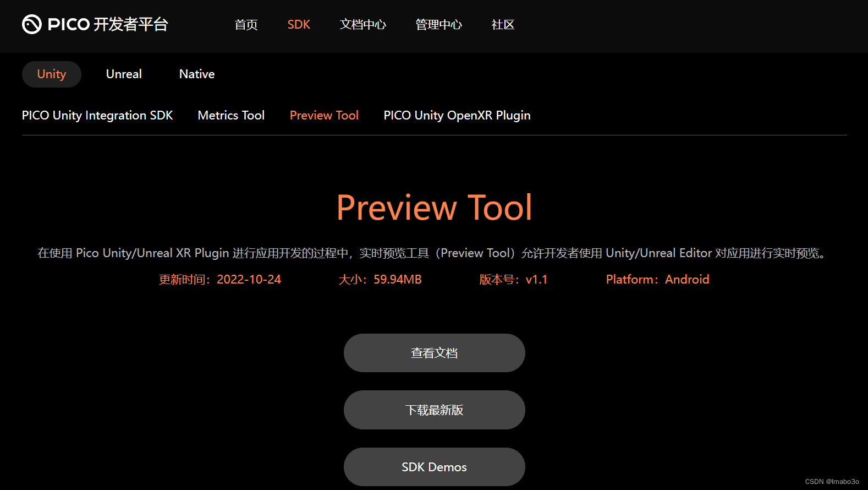Screen dimensions: 868x490
Task: Select the SDK navigation item
Action: pos(299,25)
